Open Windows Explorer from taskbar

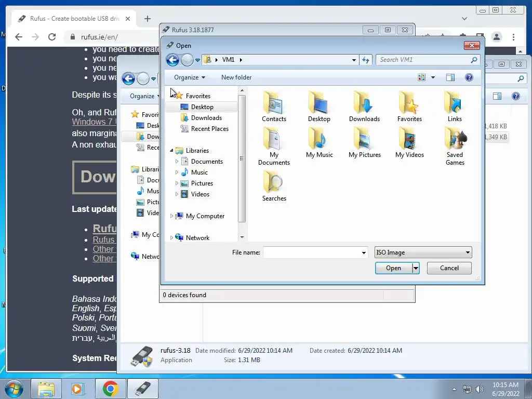[x=46, y=389]
